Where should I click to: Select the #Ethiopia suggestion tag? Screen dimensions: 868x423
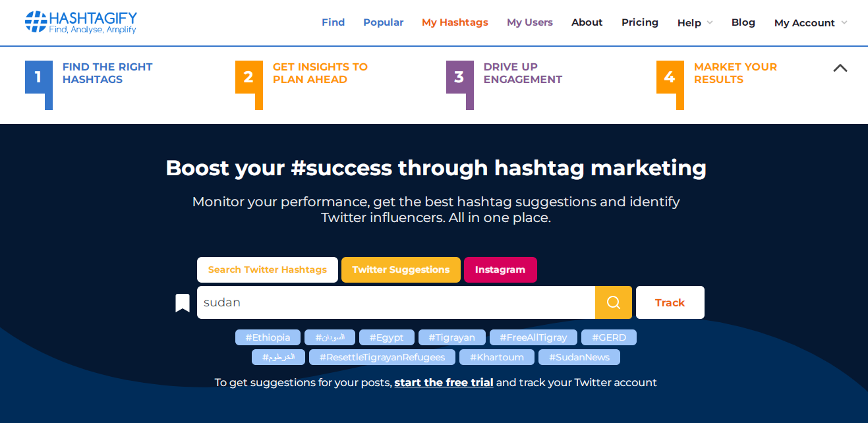click(x=268, y=337)
